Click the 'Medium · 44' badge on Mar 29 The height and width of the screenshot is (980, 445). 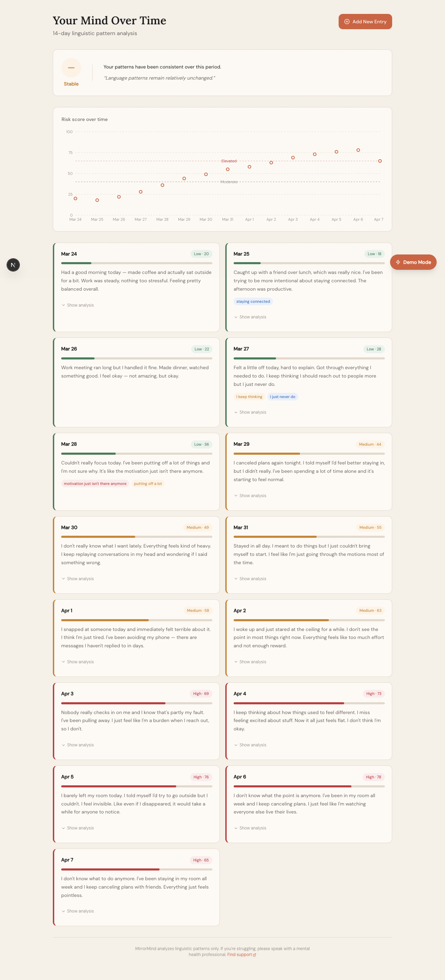coord(370,444)
